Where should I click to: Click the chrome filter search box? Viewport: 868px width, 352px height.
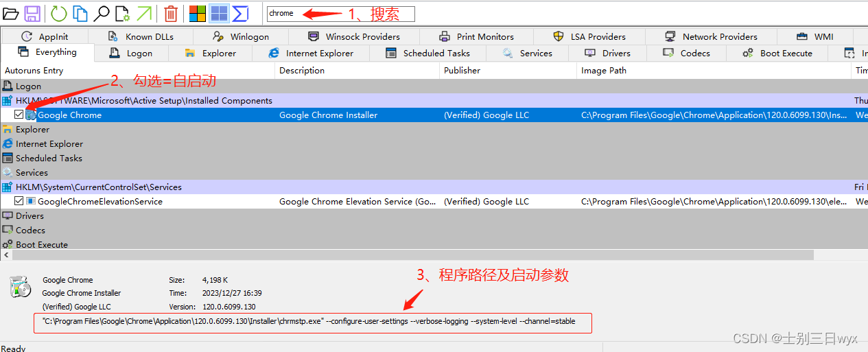pos(340,14)
